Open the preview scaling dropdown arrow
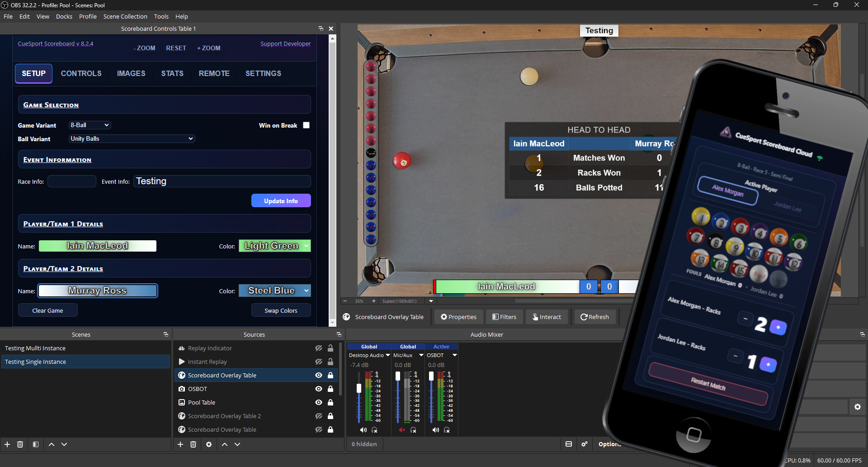The image size is (868, 467). [431, 301]
